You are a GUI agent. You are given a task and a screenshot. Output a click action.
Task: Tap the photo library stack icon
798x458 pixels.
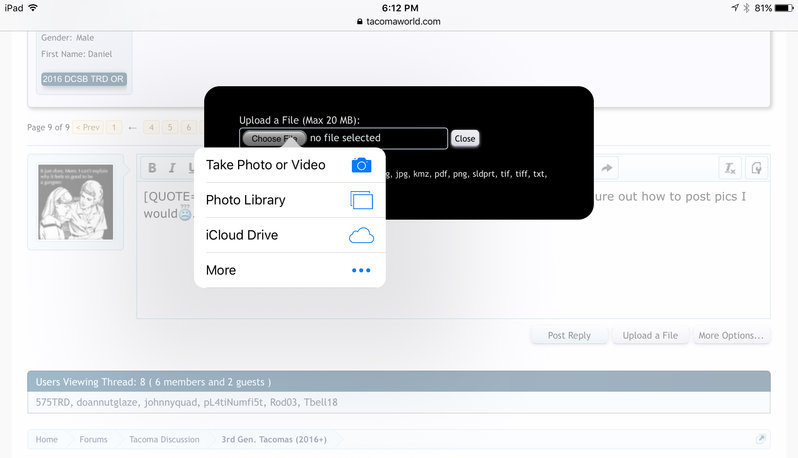[361, 200]
